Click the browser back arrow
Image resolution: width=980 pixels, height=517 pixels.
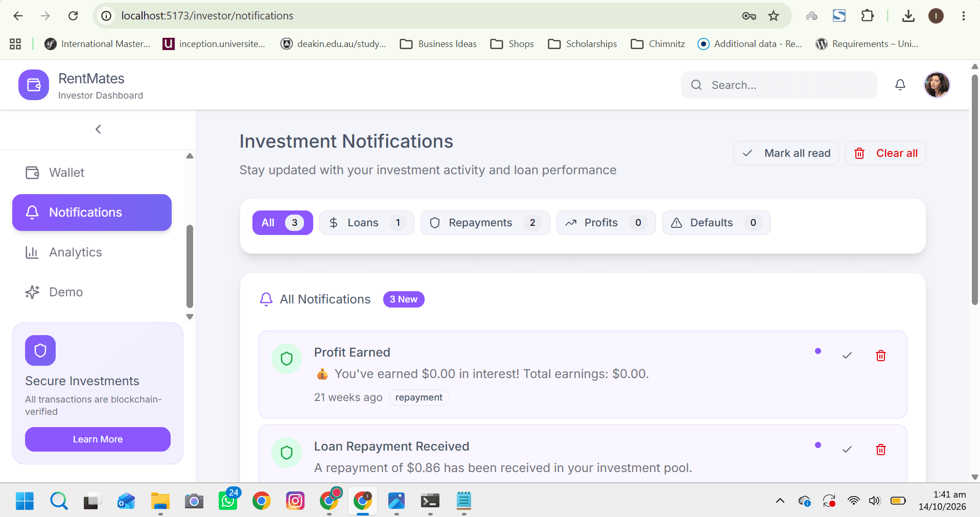pos(18,16)
